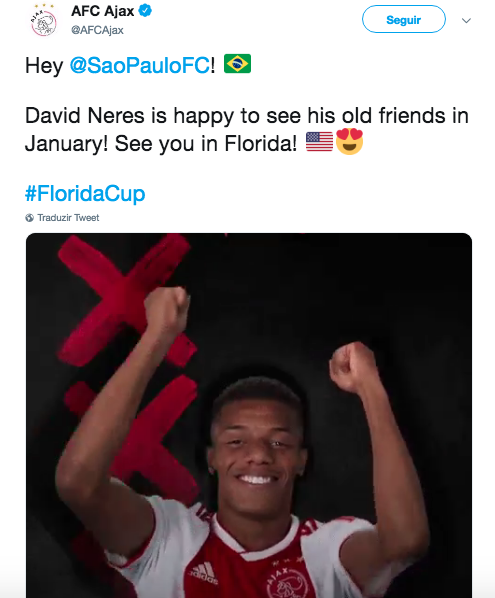Click the tweet text about David Neres

tap(247, 130)
